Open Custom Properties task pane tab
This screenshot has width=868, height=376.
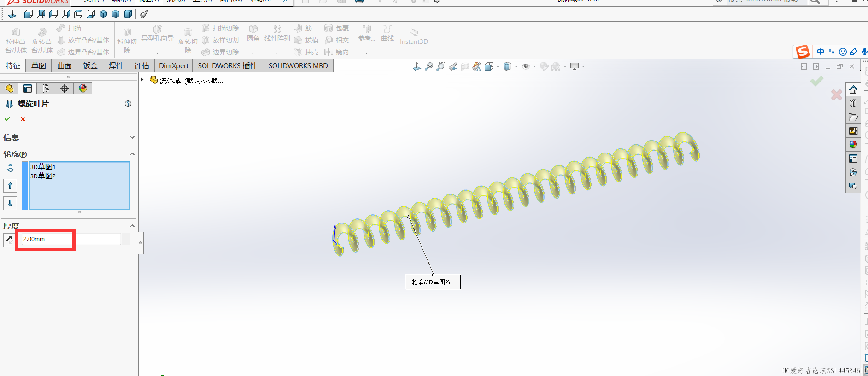point(853,159)
